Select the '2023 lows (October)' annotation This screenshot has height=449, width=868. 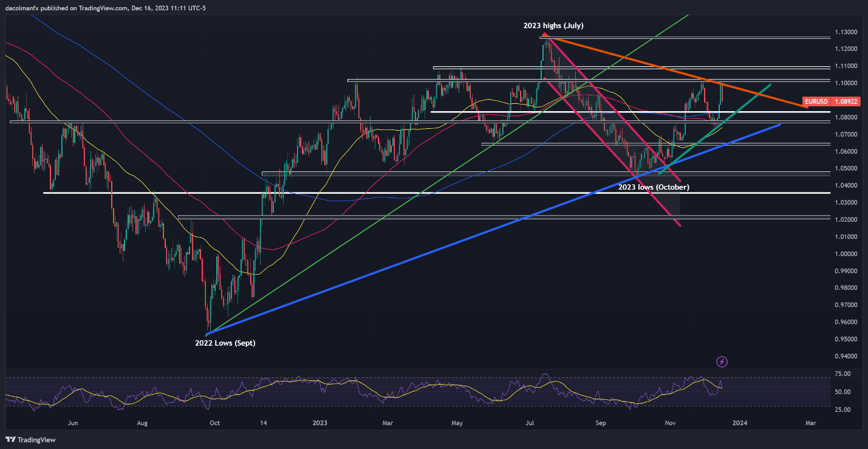pyautogui.click(x=655, y=187)
